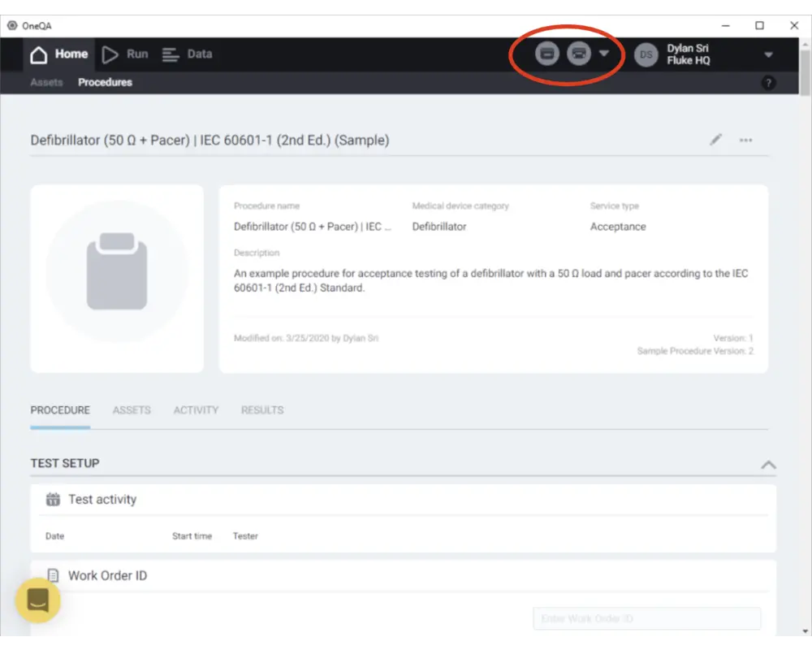Screen dimensions: 812x650
Task: Click the DS user avatar
Action: [x=646, y=54]
